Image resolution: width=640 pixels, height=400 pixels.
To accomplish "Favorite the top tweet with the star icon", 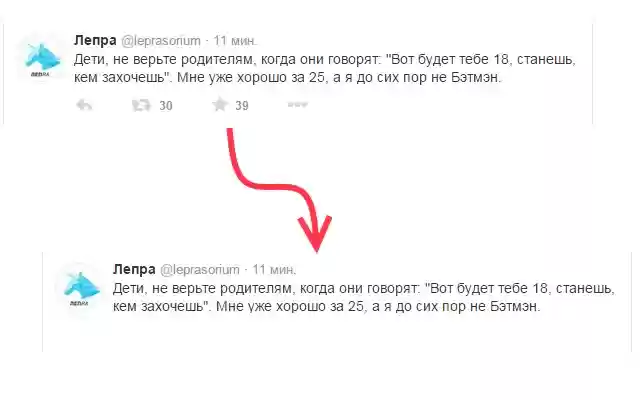I will (x=220, y=104).
